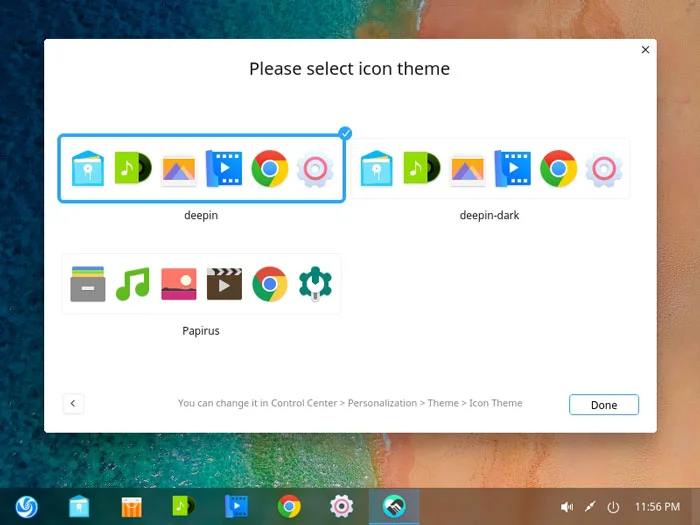Open the Deepin launcher in the dock
This screenshot has height=525, width=700.
[27, 507]
